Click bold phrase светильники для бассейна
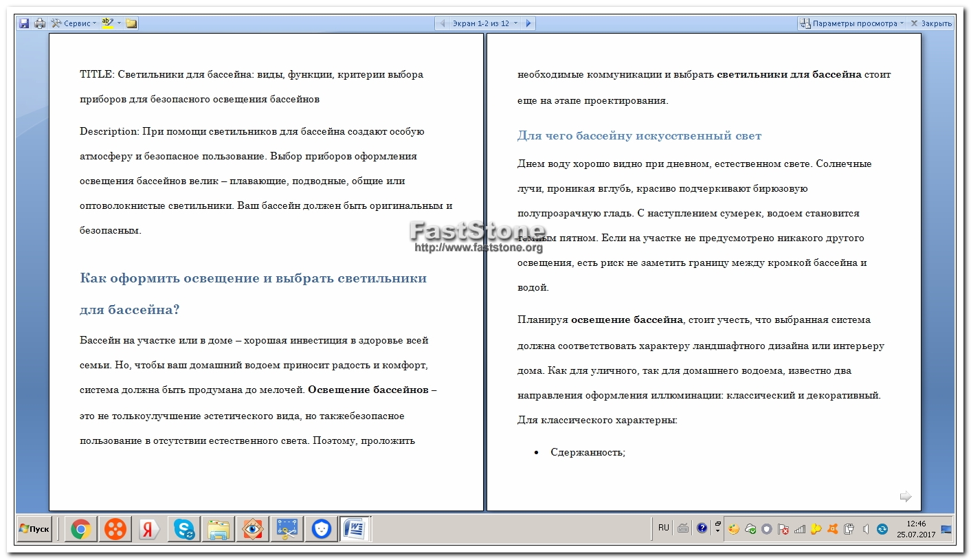This screenshot has width=971, height=560. coord(789,74)
